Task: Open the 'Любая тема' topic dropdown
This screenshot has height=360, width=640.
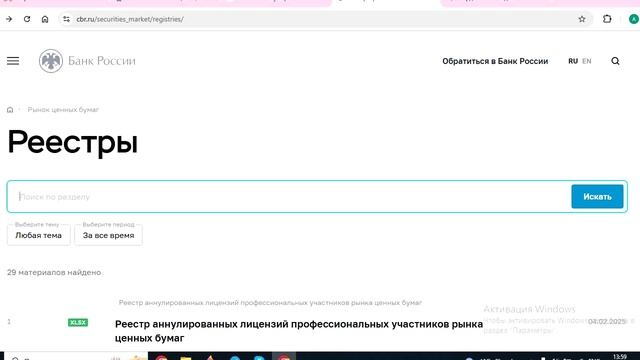Action: [38, 235]
